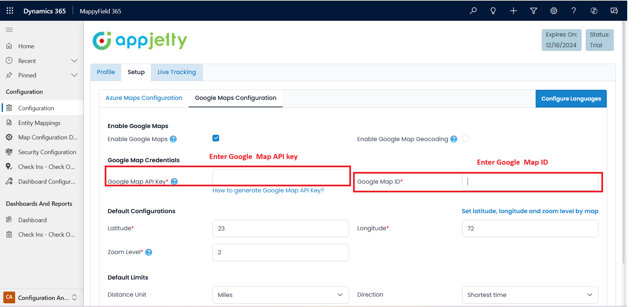Enable the Google Map Geocoding checkbox
Image resolution: width=644 pixels, height=307 pixels.
[x=465, y=138]
